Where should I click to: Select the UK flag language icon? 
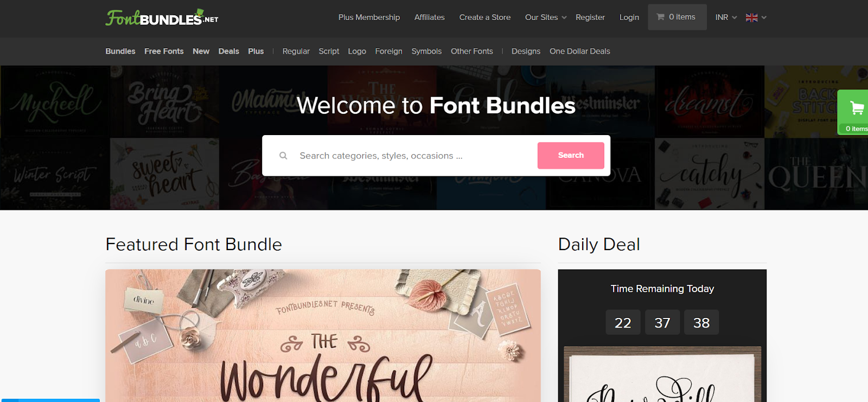(751, 17)
